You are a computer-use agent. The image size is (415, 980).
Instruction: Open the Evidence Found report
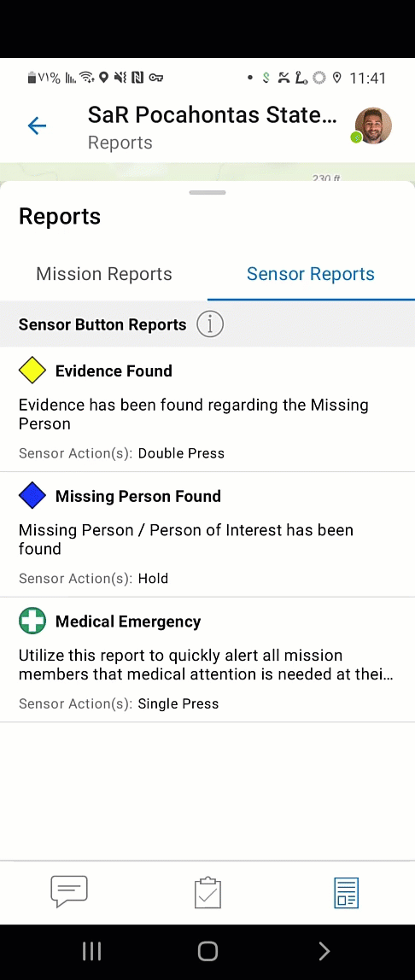pos(207,410)
